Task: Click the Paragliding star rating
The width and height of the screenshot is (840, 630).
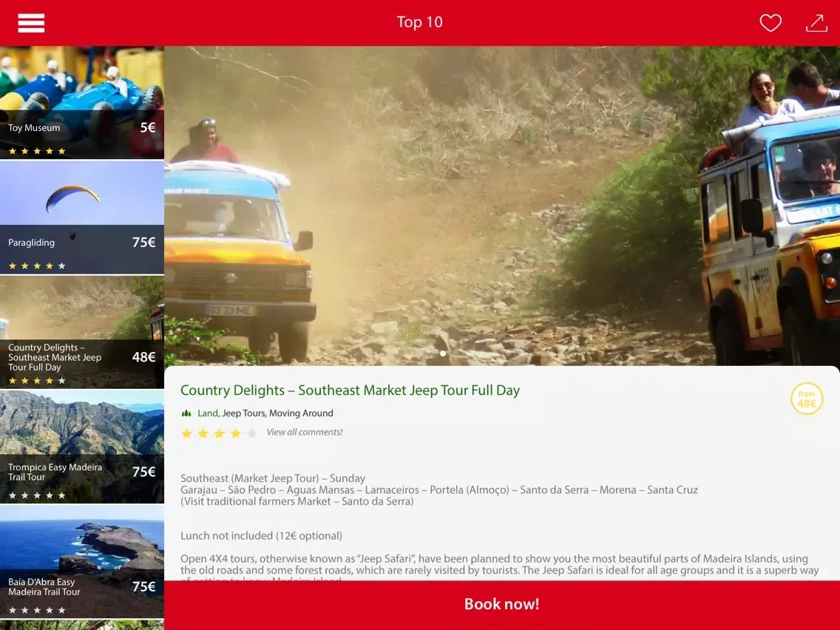Action: pyautogui.click(x=37, y=265)
